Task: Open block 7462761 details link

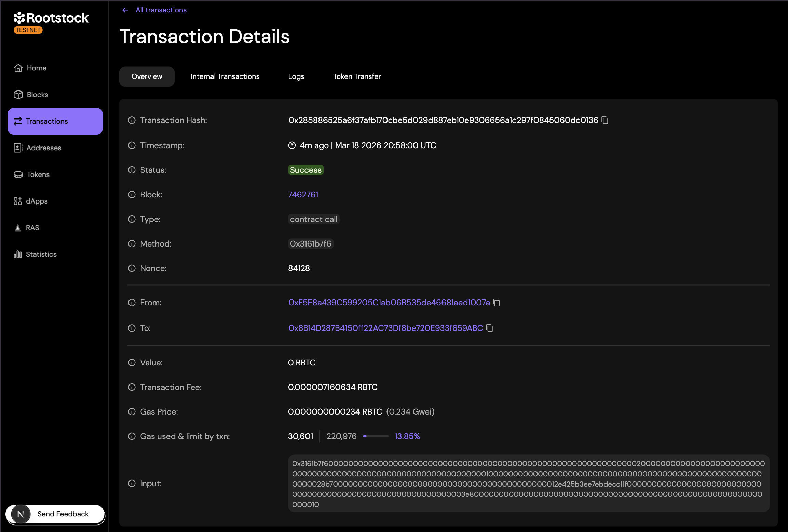Action: tap(303, 194)
